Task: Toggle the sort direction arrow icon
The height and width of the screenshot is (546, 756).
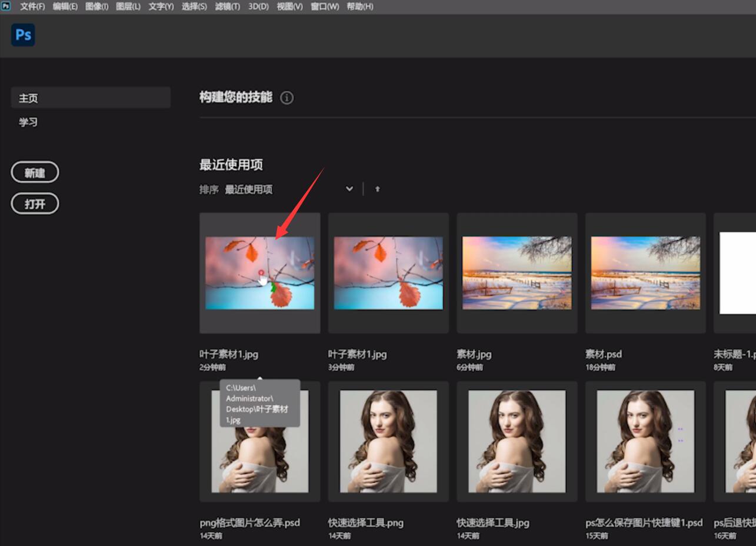Action: [x=377, y=189]
